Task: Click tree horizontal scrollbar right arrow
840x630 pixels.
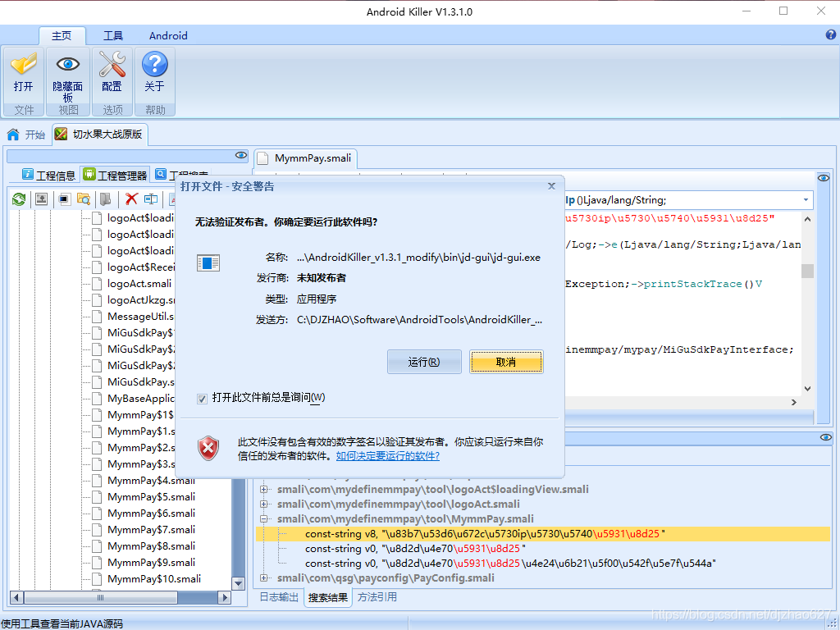Action: (x=225, y=597)
